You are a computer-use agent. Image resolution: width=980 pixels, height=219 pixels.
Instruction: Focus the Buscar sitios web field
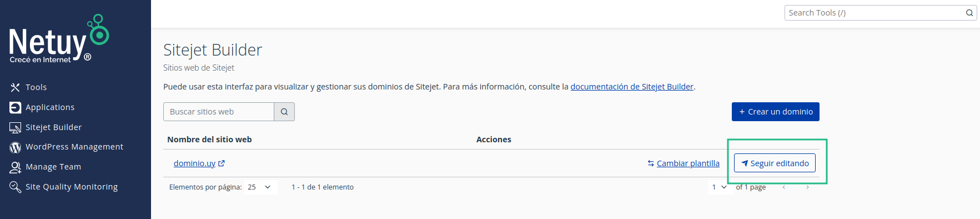pos(219,112)
